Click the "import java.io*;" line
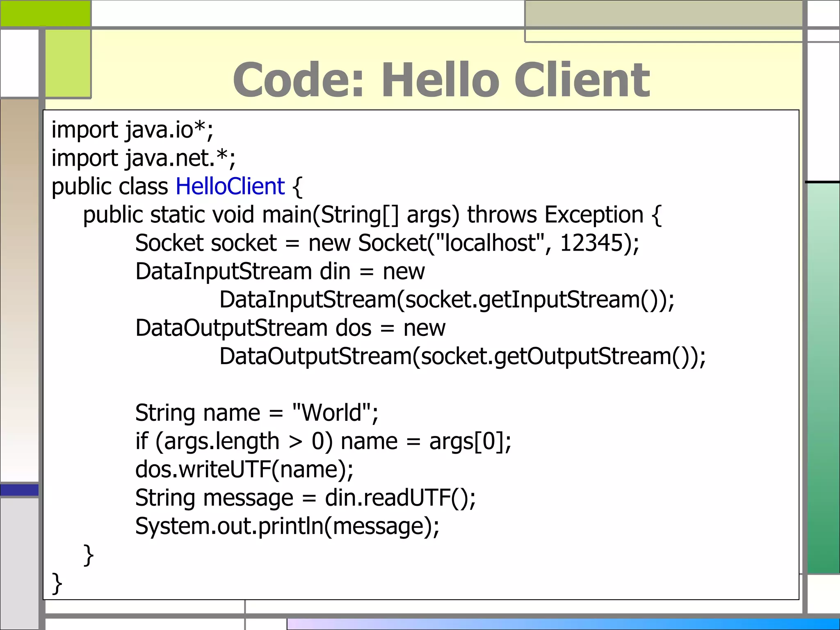840x630 pixels. click(x=132, y=130)
